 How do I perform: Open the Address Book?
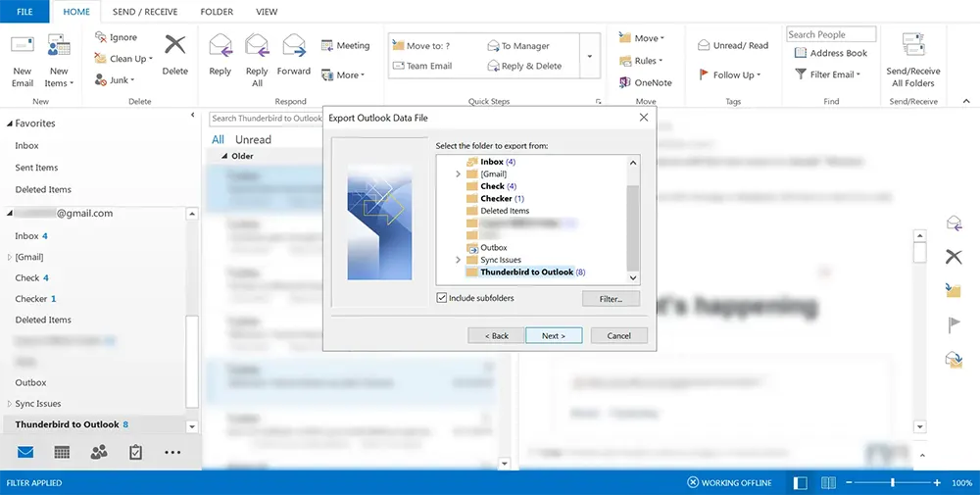pos(831,53)
